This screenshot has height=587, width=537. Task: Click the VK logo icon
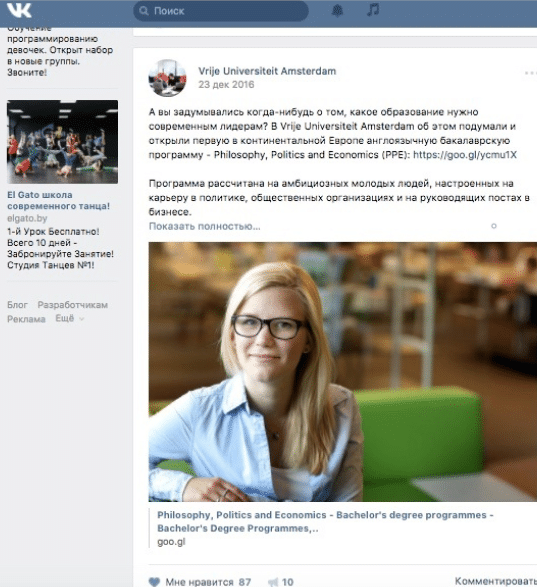(19, 10)
